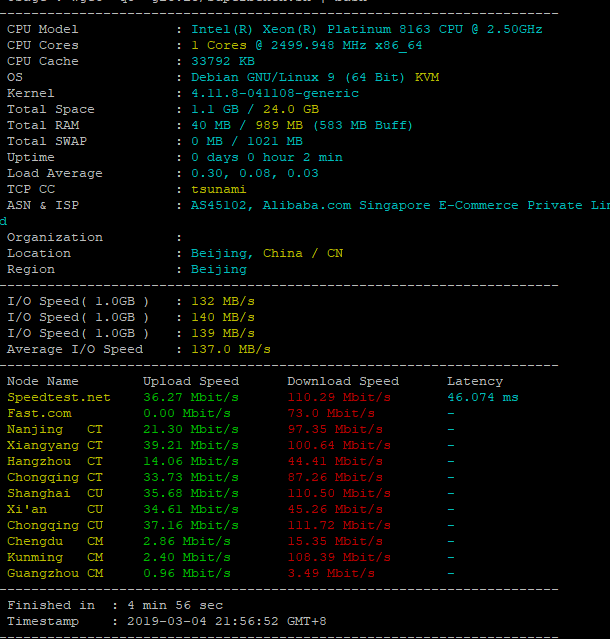This screenshot has width=610, height=639.
Task: Click Chongqing CU download '111.72 Mbit/s'
Action: 339,525
